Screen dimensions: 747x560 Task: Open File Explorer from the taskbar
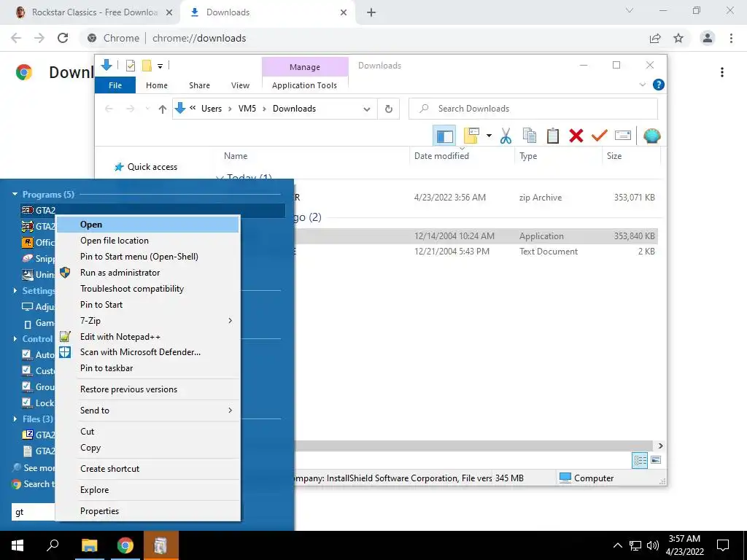click(x=89, y=545)
